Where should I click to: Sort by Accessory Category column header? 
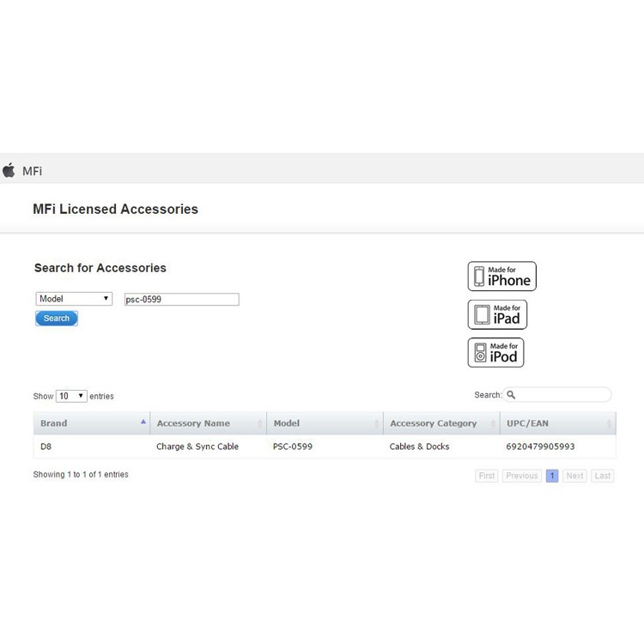click(x=441, y=423)
